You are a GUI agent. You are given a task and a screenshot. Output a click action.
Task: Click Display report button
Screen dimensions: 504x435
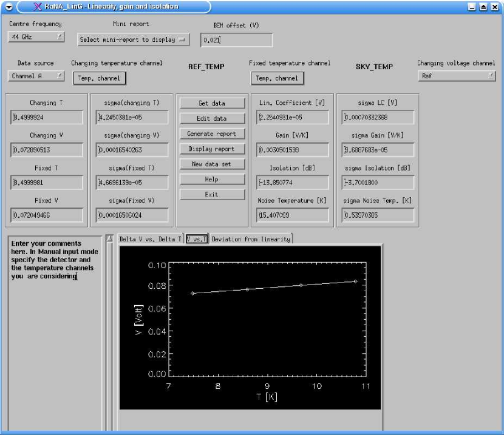point(211,149)
